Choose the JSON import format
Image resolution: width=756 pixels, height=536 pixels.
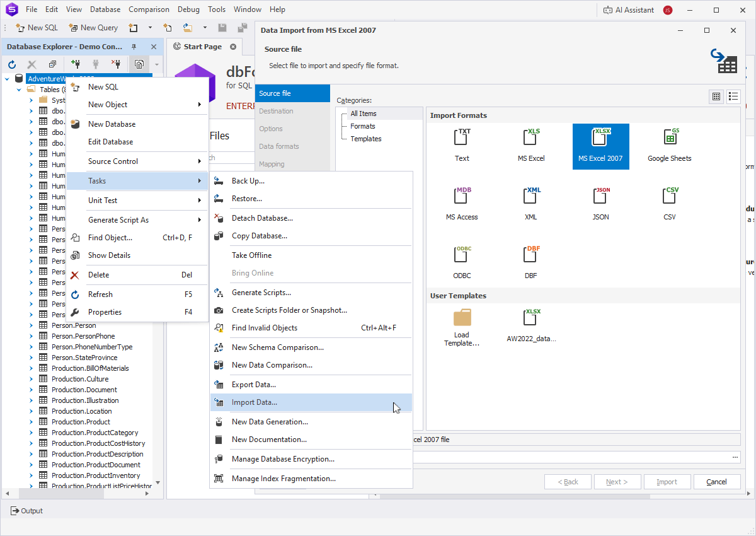click(600, 204)
